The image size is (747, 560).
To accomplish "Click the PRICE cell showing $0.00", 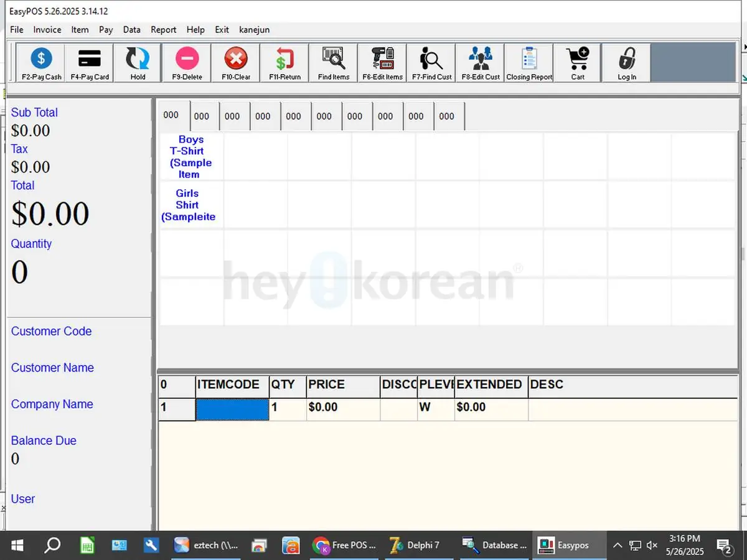I will 343,408.
